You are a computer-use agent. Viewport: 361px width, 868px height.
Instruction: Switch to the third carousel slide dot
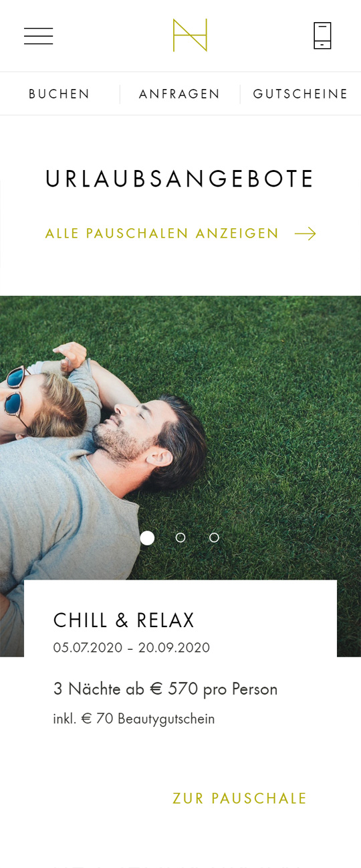point(214,537)
